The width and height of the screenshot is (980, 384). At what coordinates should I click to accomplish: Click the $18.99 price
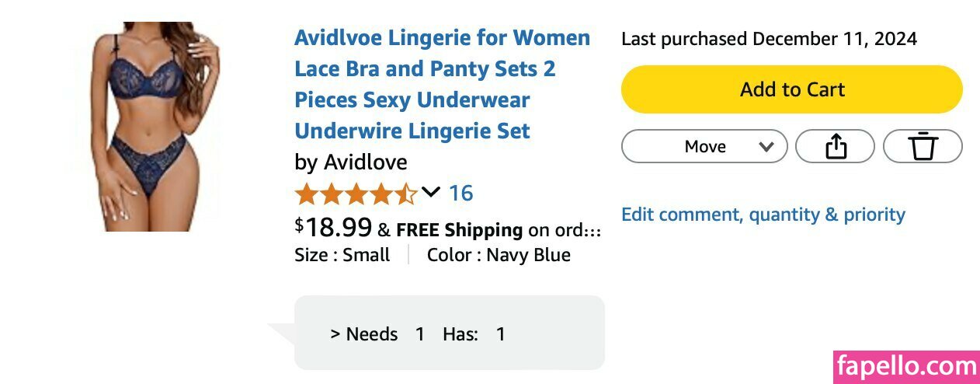coord(334,227)
